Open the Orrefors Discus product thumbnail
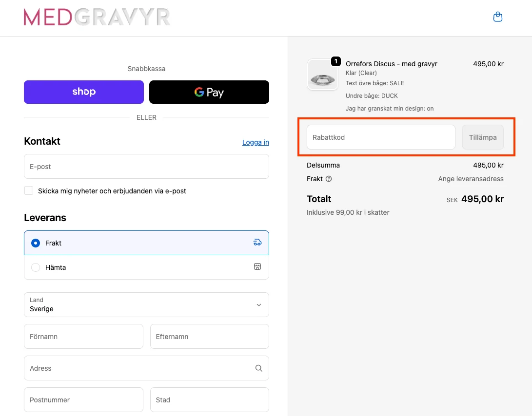This screenshot has height=416, width=532. click(322, 75)
